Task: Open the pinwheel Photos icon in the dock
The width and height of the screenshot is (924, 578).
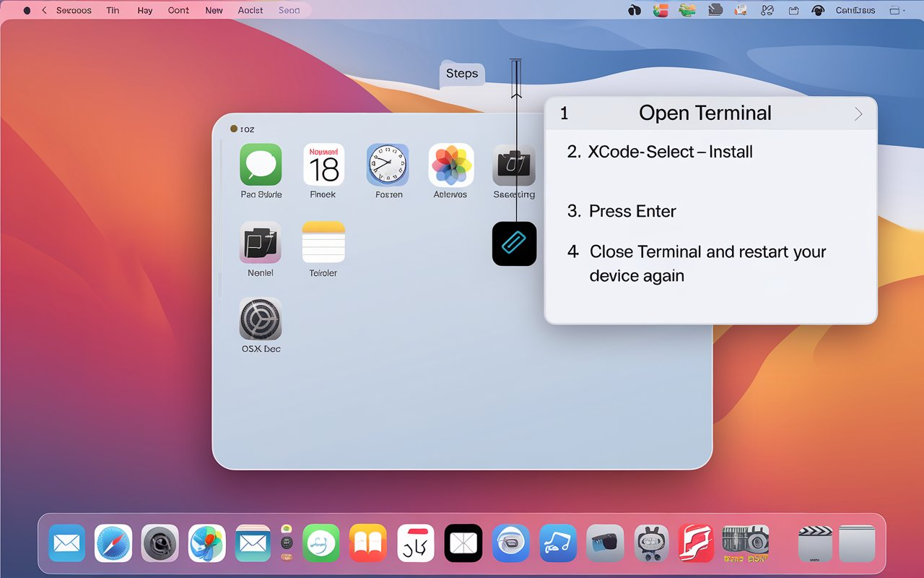Action: pyautogui.click(x=206, y=543)
